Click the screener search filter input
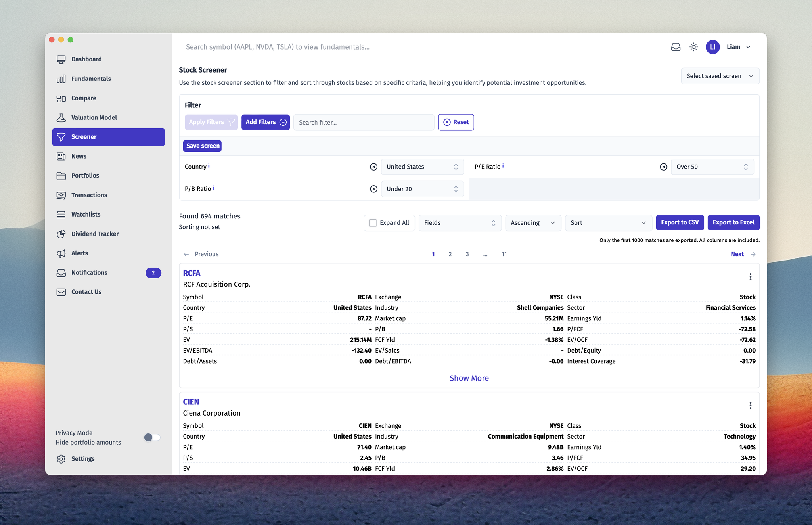The height and width of the screenshot is (525, 812). [x=364, y=122]
